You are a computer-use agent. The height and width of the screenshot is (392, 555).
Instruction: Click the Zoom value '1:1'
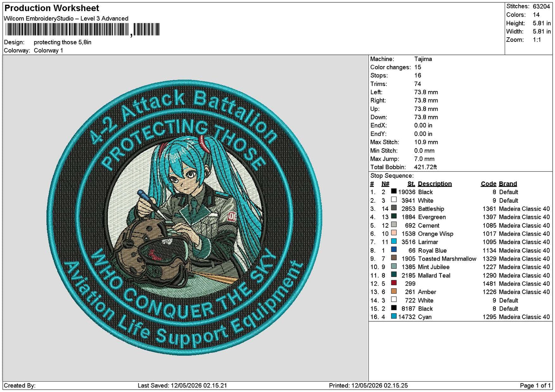click(x=537, y=40)
